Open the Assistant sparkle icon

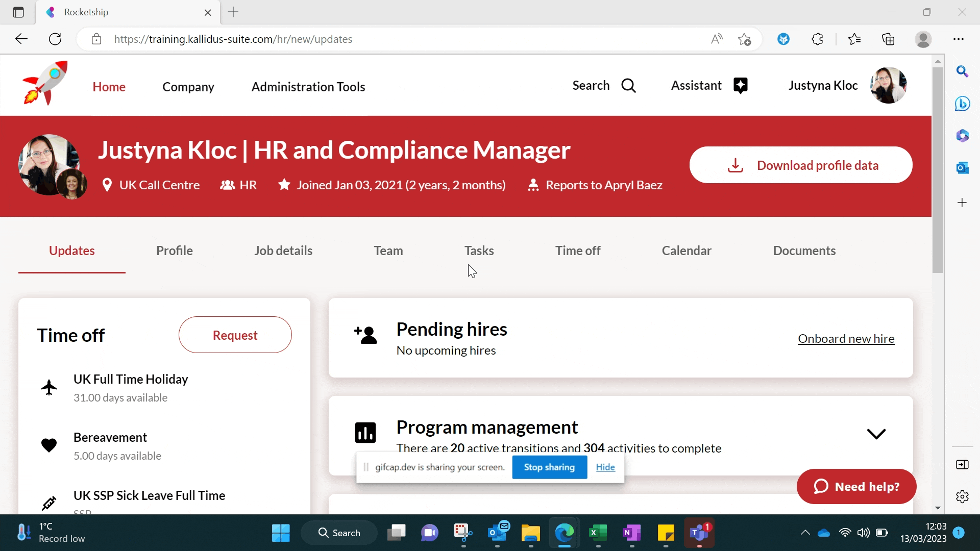point(741,86)
